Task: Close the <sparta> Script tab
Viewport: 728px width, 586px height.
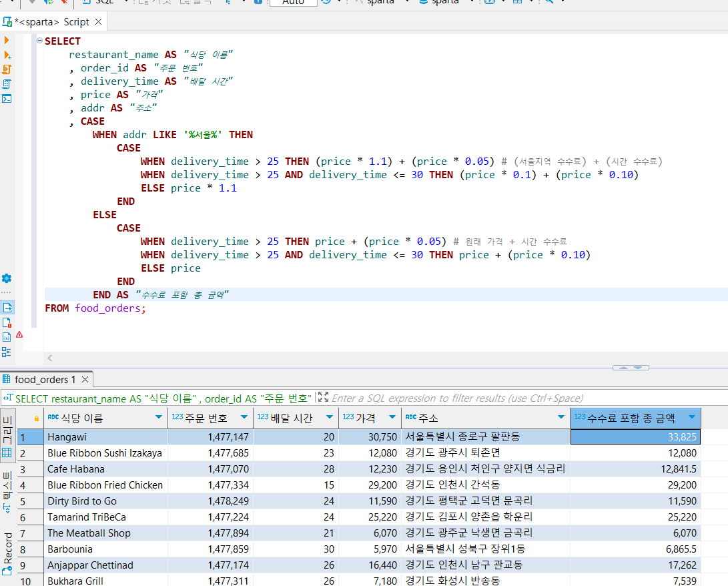Action: (x=99, y=22)
